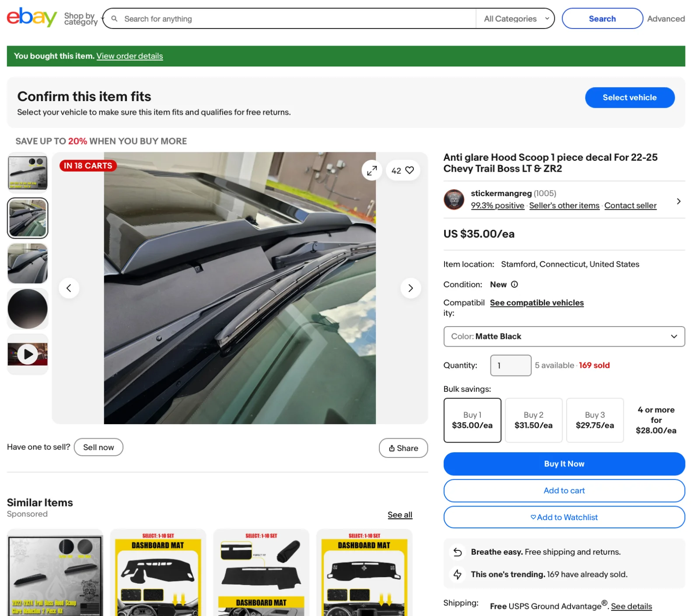Screen dimensions: 700x616
Task: Choose the Buy 2 bulk savings tier
Action: coord(533,420)
